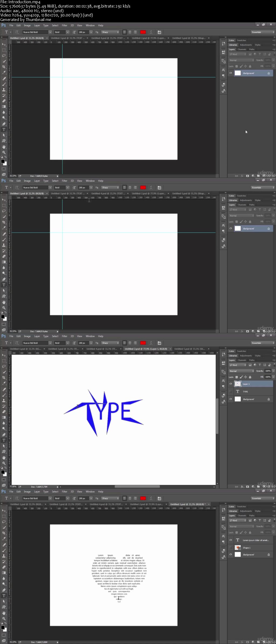Toggle text orientation icon in the 00:00:40 frame
Viewport: 276px width, 644px height.
point(17,32)
